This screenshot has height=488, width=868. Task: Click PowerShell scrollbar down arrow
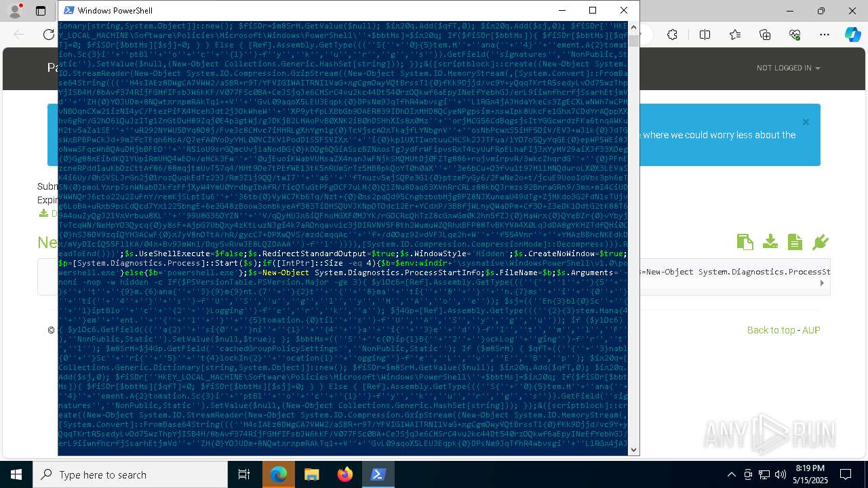(633, 449)
